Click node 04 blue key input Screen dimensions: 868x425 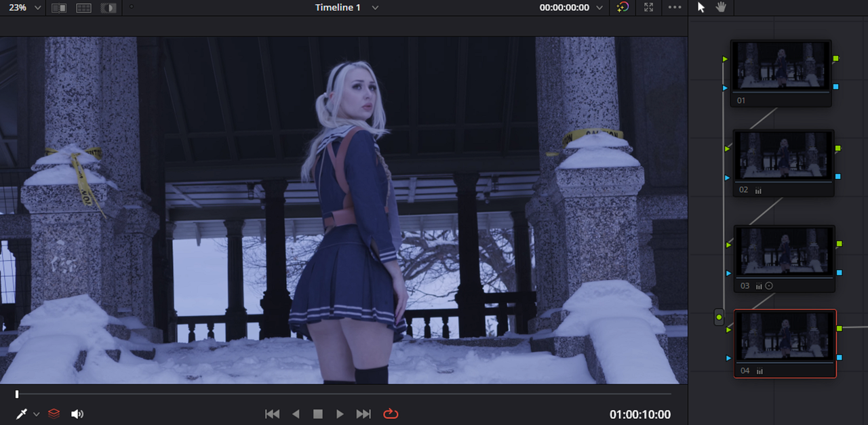[x=729, y=358]
